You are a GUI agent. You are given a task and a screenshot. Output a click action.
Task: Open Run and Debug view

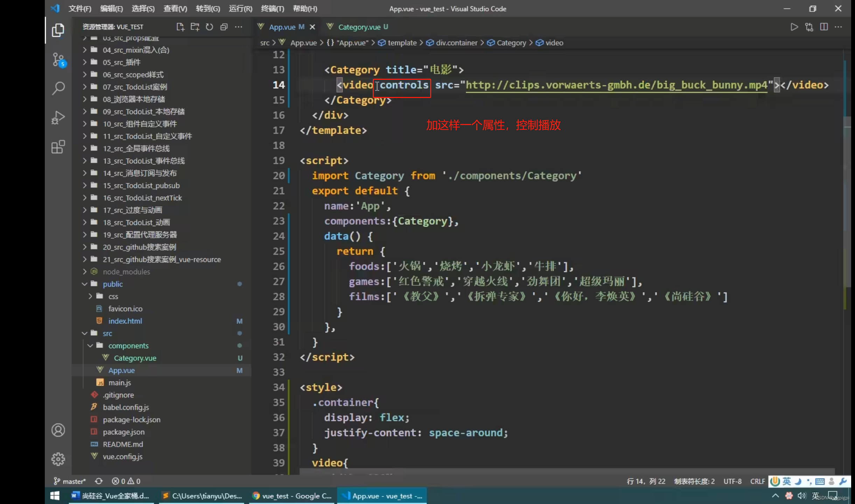(x=58, y=118)
